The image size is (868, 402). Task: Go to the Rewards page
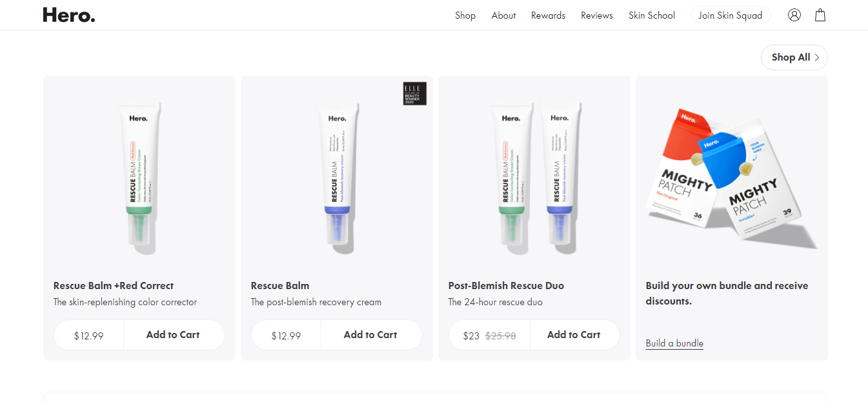[548, 15]
